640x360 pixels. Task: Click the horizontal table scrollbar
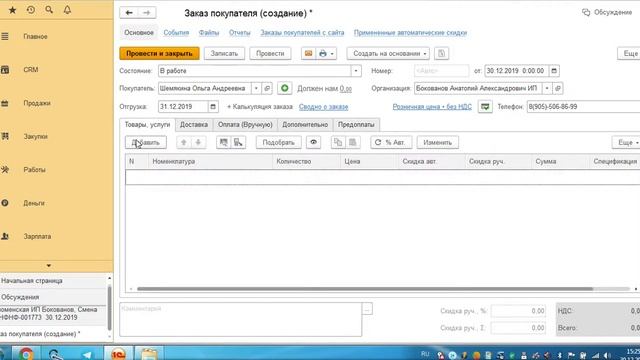(365, 289)
